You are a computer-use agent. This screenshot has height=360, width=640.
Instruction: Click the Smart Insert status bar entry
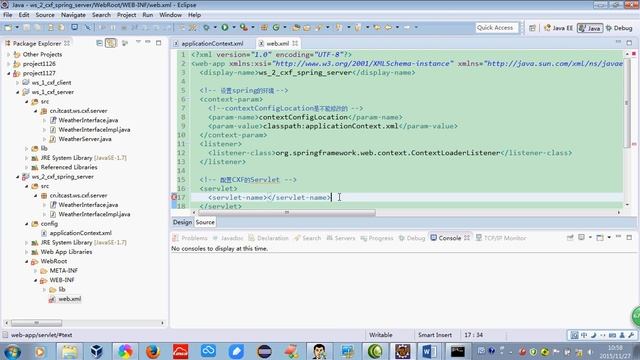pyautogui.click(x=435, y=335)
